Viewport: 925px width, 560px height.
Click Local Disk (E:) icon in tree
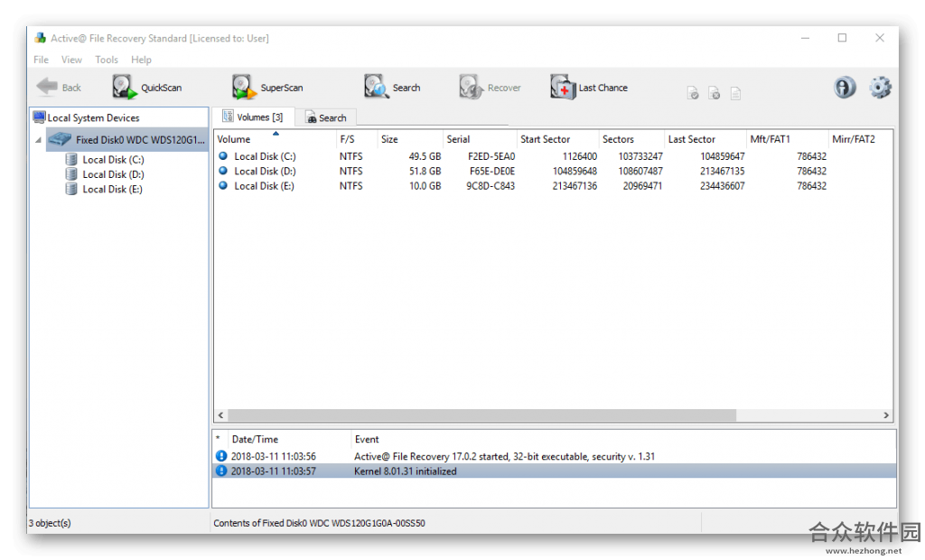coord(71,189)
